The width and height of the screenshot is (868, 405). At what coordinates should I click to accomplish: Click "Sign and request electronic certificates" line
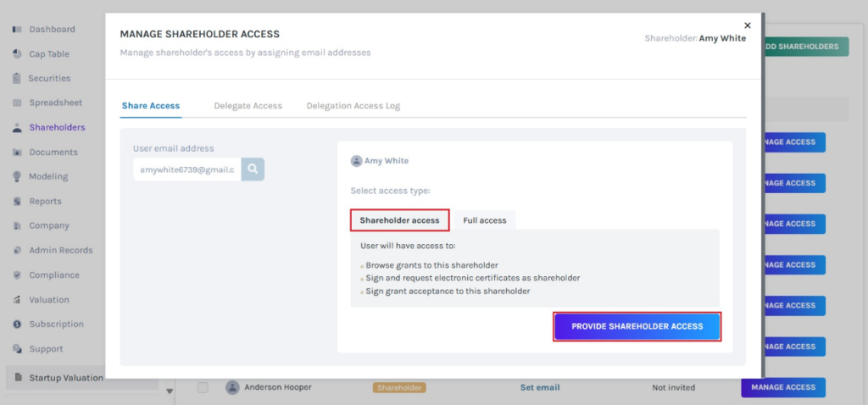[473, 278]
